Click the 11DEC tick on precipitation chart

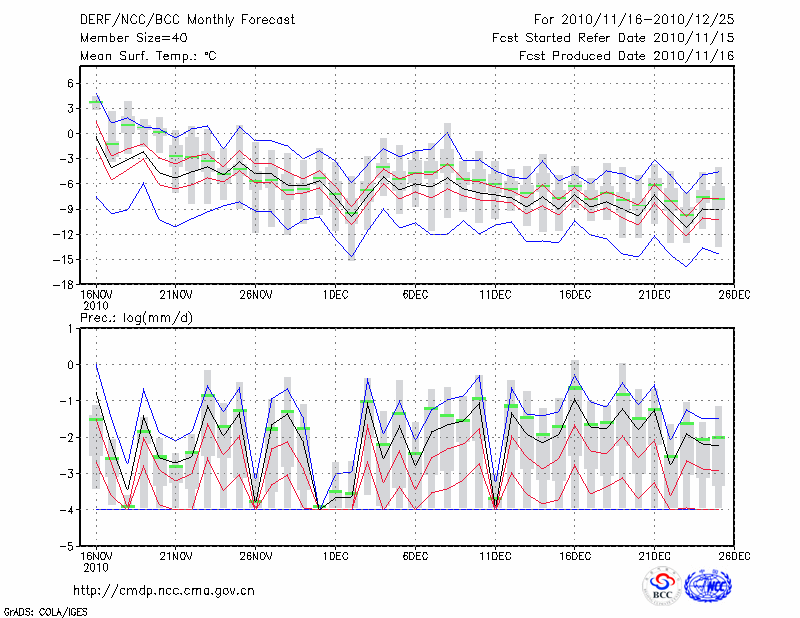tap(495, 556)
